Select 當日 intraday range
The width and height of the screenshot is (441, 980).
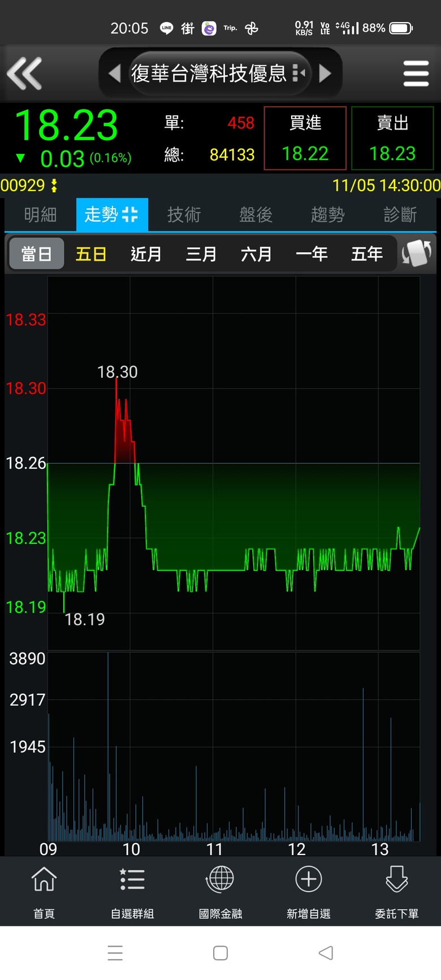pyautogui.click(x=37, y=254)
